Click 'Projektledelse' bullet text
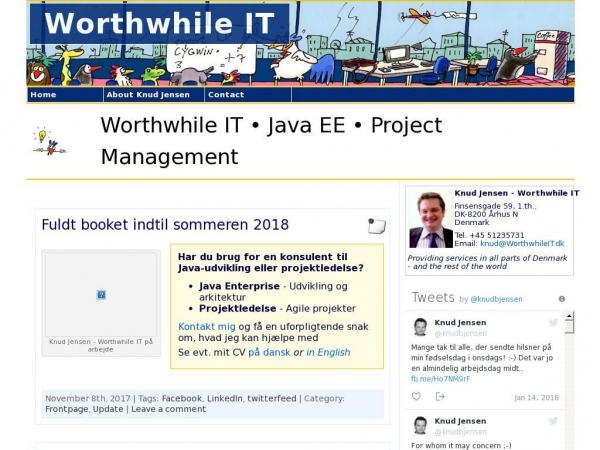This screenshot has height=450, width=600. [x=237, y=308]
